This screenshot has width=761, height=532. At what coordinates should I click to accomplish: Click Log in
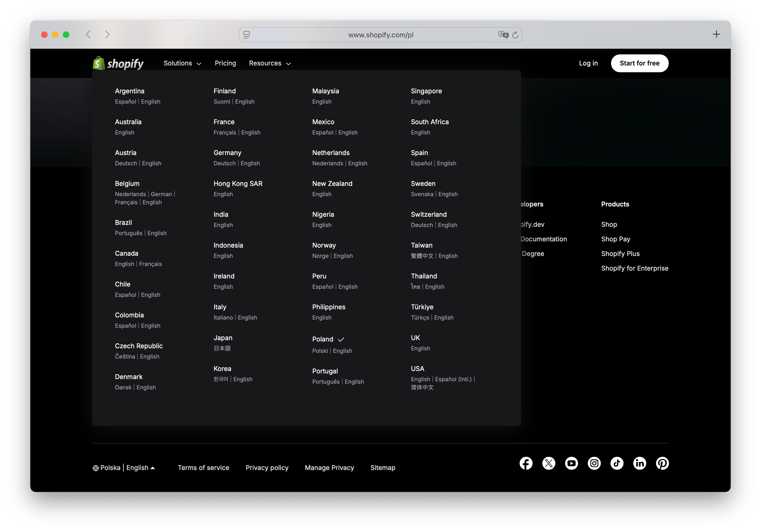[x=588, y=63]
